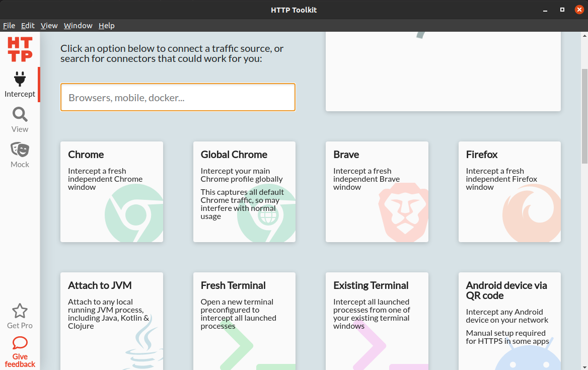Screen dimensions: 588x370
Task: Focus the connectors search field
Action: (x=178, y=97)
